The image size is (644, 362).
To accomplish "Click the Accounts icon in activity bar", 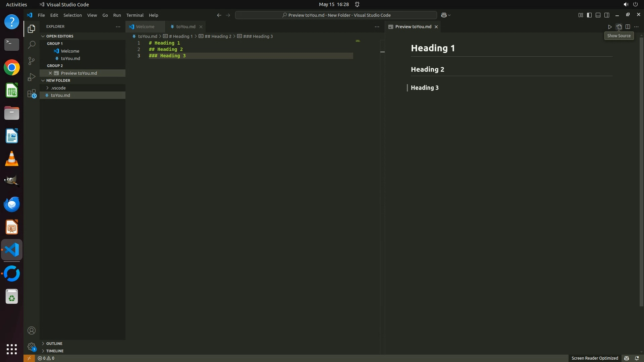I will click(32, 330).
